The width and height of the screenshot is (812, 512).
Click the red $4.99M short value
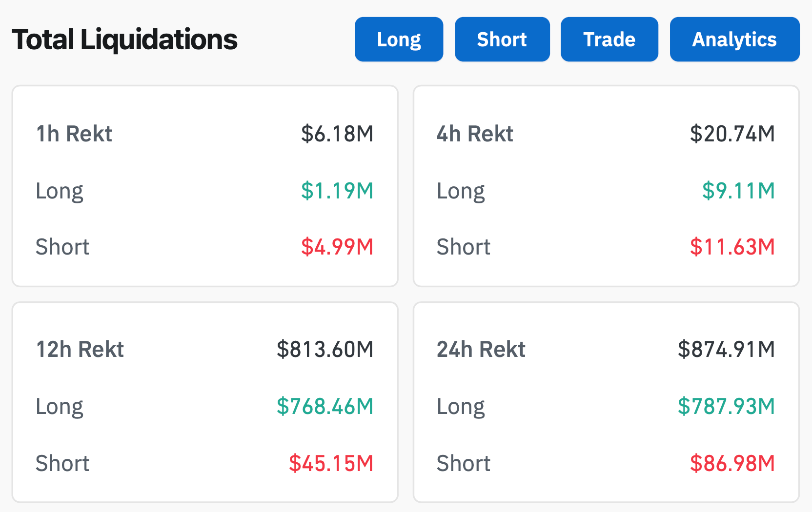337,247
